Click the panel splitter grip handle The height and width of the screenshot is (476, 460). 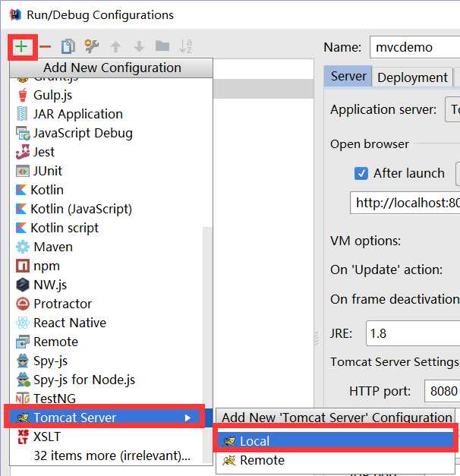(x=317, y=338)
